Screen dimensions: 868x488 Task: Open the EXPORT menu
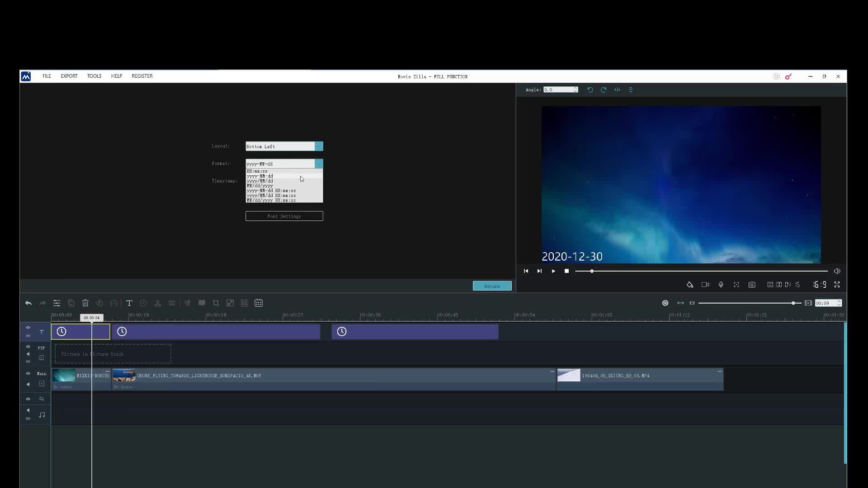69,75
